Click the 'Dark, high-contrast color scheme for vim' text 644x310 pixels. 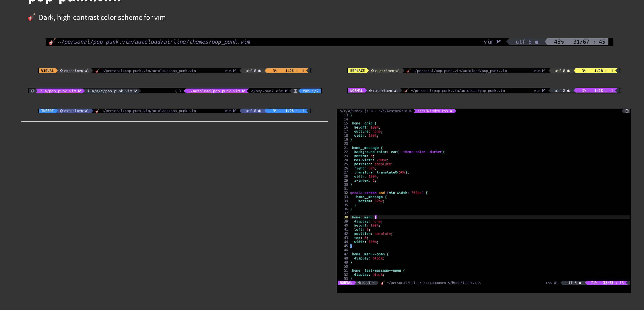tap(102, 17)
